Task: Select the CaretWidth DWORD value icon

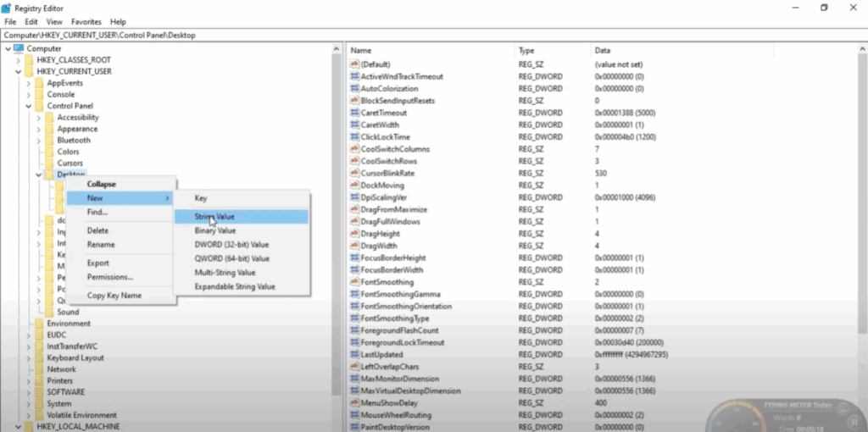Action: tap(354, 125)
